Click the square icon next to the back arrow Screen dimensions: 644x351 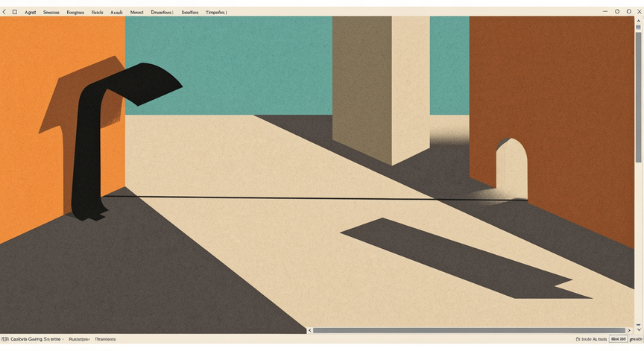(x=14, y=12)
